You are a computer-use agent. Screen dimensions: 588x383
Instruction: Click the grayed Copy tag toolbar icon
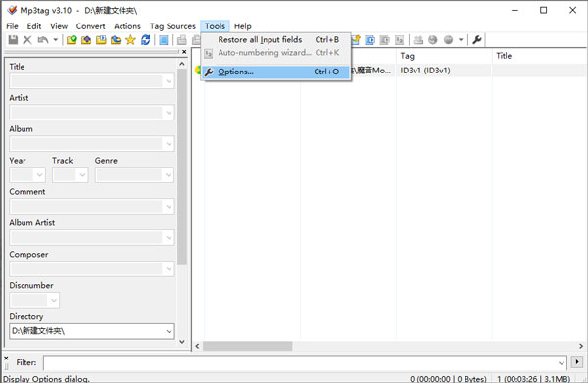182,40
